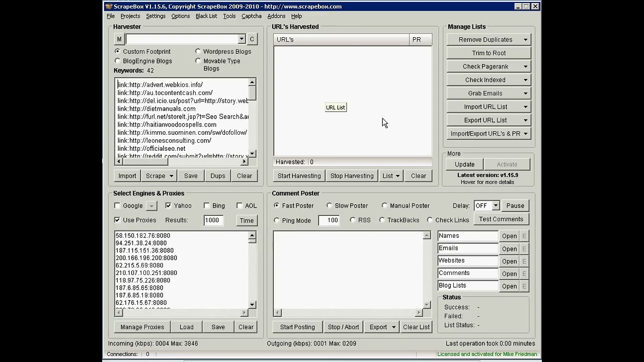Click the PR column header
The image size is (644, 362).
tap(421, 40)
